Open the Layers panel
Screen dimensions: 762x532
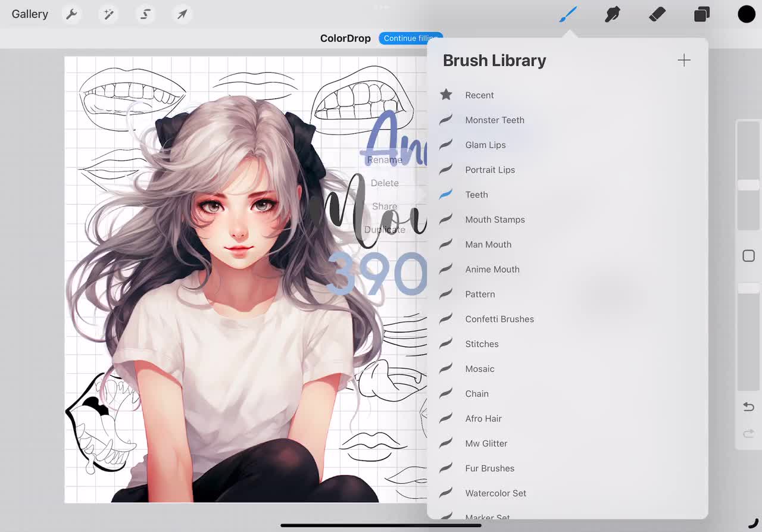click(701, 14)
